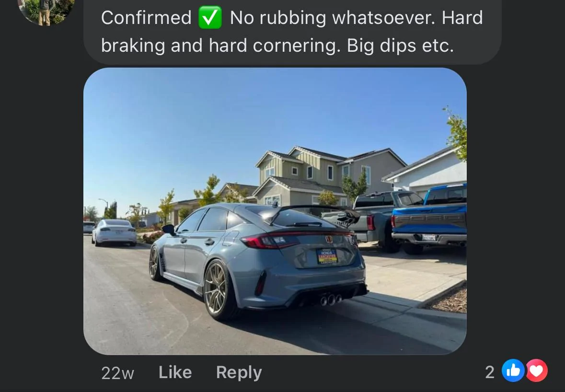Click the gray Honda Civic's rear wheel
The width and height of the screenshot is (565, 392).
[217, 289]
